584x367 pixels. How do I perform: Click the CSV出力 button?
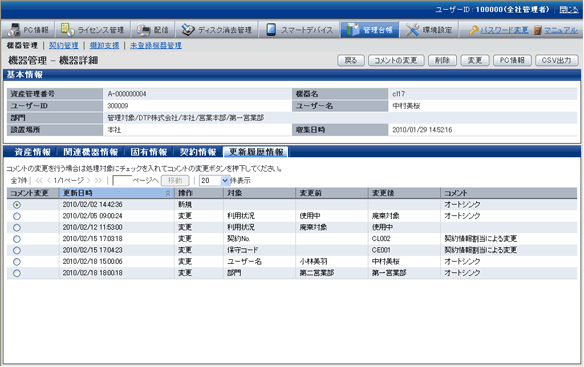point(556,60)
